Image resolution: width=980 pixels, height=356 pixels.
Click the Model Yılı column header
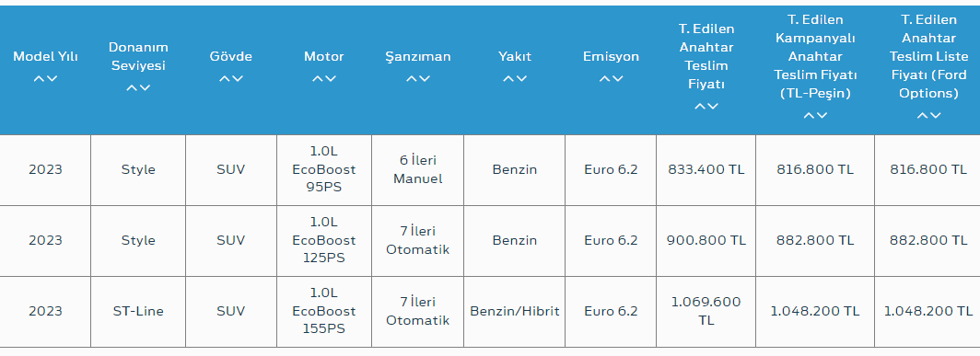46,56
